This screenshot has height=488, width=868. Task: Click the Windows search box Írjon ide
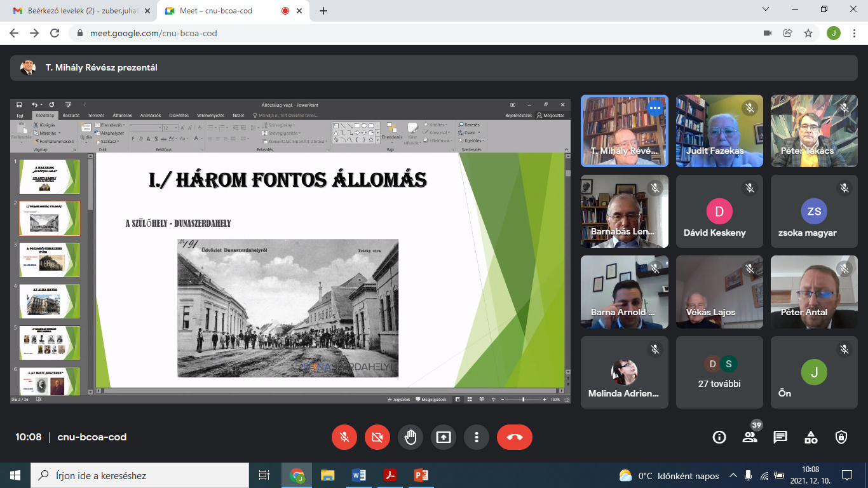pyautogui.click(x=140, y=475)
